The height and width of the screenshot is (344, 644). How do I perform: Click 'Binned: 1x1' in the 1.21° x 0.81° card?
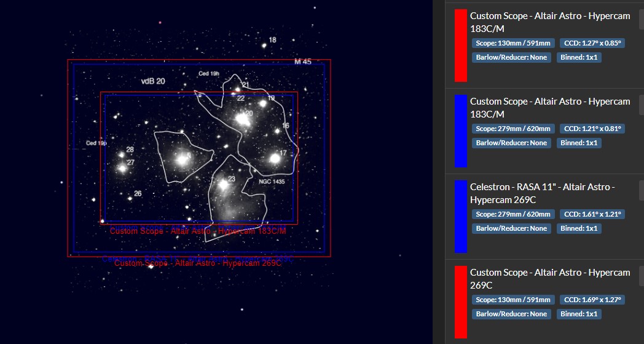[x=579, y=143]
